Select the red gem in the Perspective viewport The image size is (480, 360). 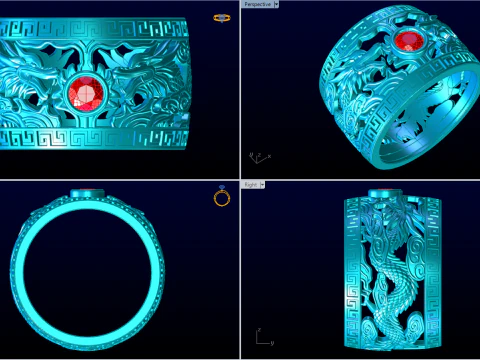click(x=409, y=41)
